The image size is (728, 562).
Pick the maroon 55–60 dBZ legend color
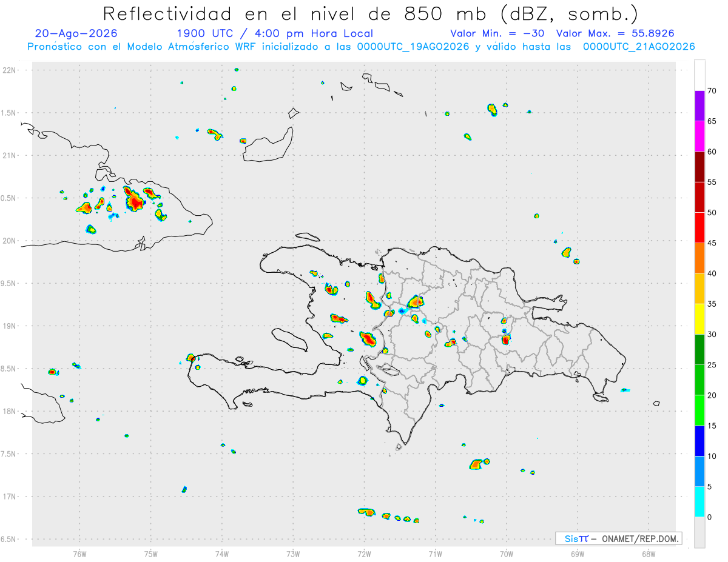pyautogui.click(x=699, y=167)
